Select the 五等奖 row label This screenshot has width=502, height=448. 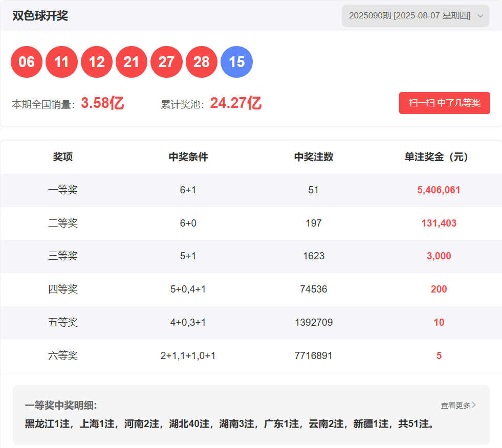pyautogui.click(x=63, y=322)
